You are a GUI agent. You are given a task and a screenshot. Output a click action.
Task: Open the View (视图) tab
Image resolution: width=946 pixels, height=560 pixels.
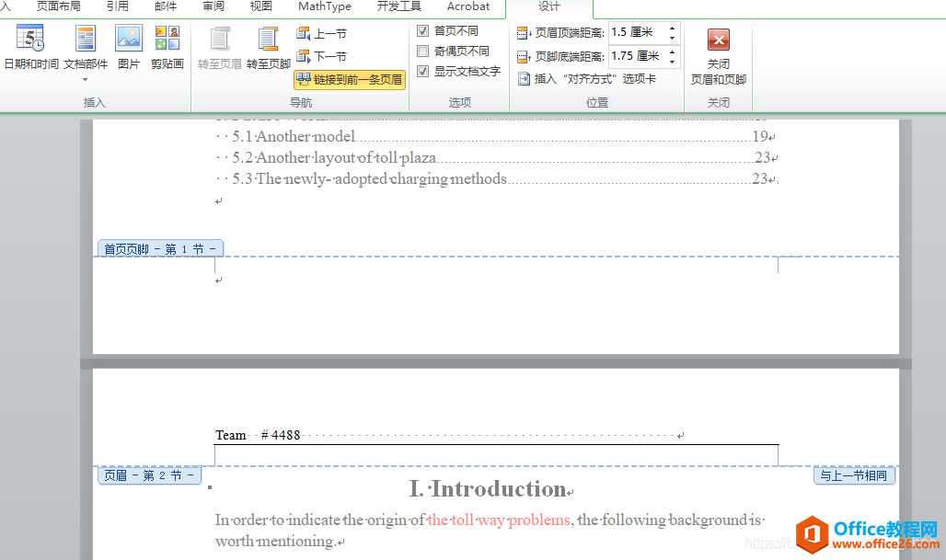[x=261, y=6]
